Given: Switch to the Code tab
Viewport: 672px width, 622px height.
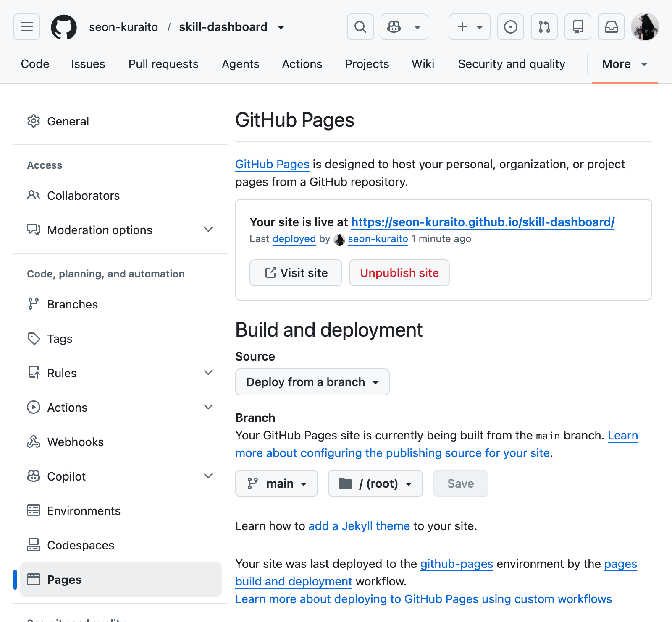Looking at the screenshot, I should tap(35, 64).
